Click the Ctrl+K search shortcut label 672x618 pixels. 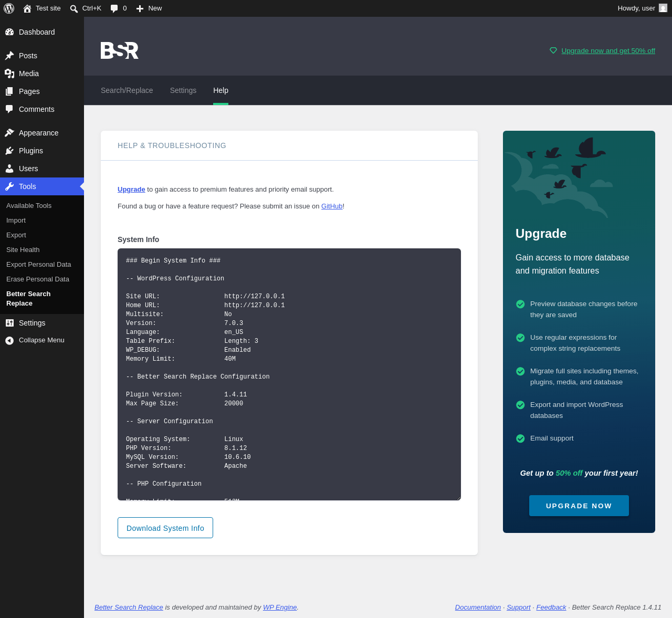point(92,8)
